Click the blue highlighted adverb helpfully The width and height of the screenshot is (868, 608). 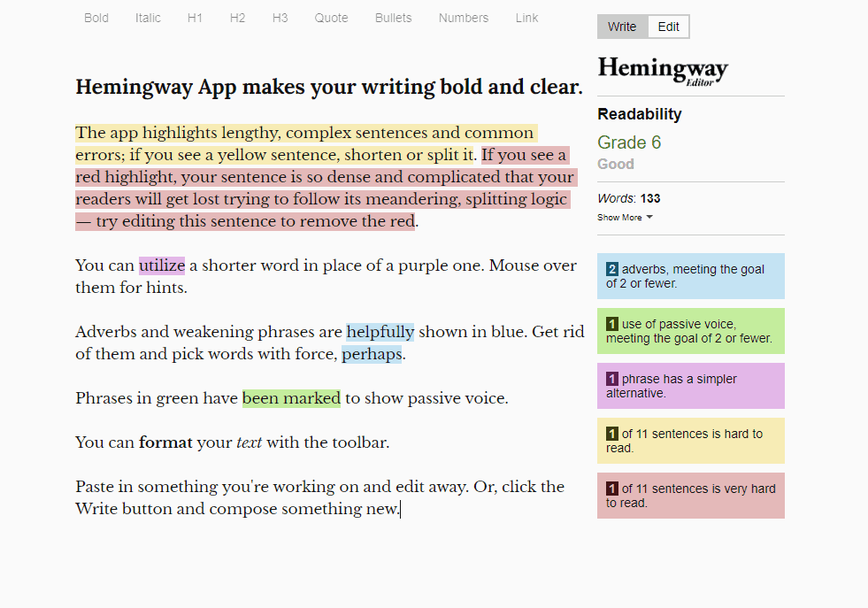380,332
